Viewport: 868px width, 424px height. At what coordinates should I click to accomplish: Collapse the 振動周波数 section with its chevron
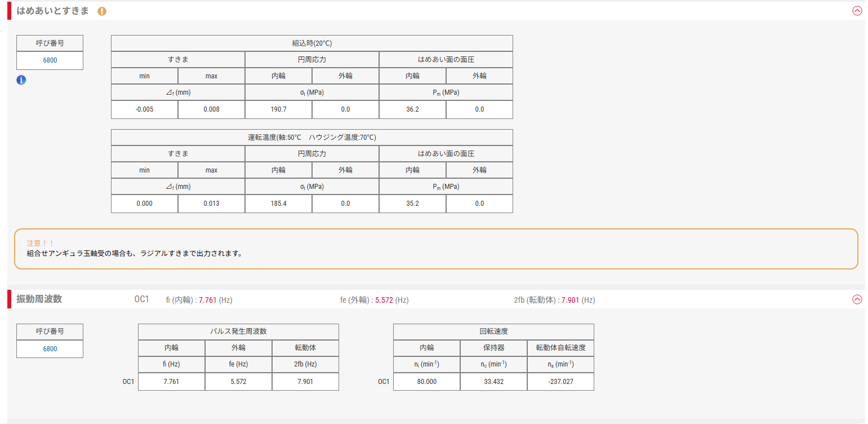click(x=857, y=301)
